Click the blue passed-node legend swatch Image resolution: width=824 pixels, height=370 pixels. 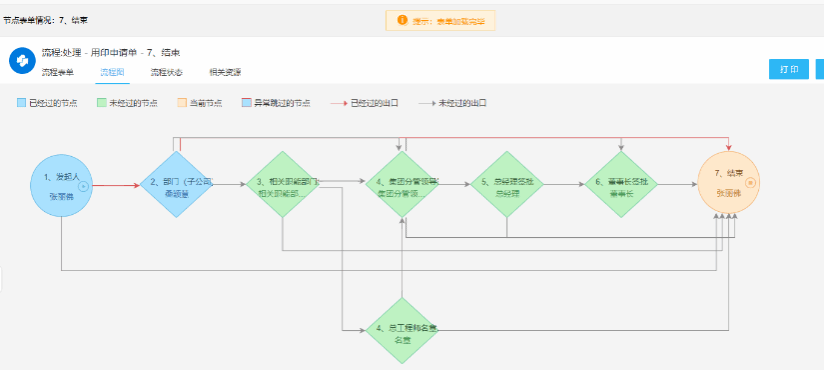[x=21, y=103]
